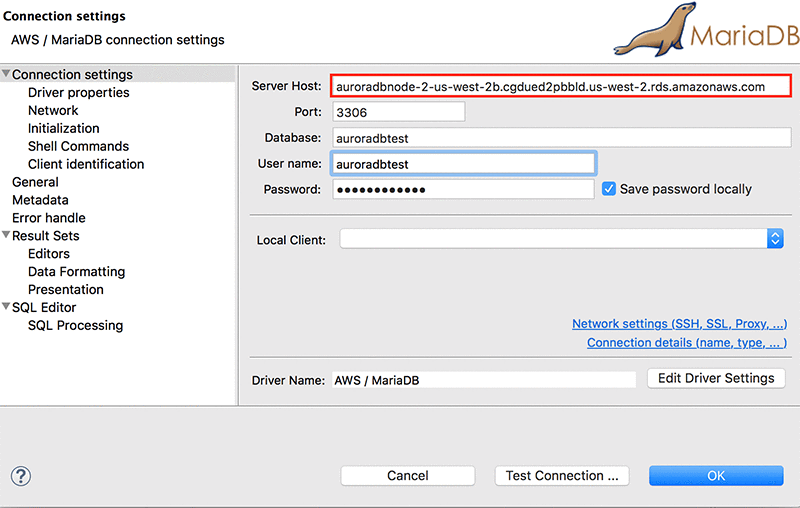Focus the Server Host input field
Viewport: 800px width, 508px height.
(561, 86)
